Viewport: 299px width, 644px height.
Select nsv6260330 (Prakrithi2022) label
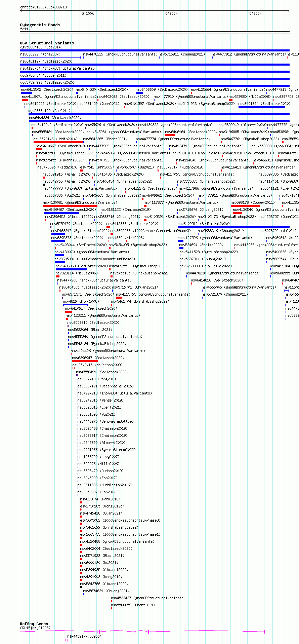pyautogui.click(x=206, y=266)
